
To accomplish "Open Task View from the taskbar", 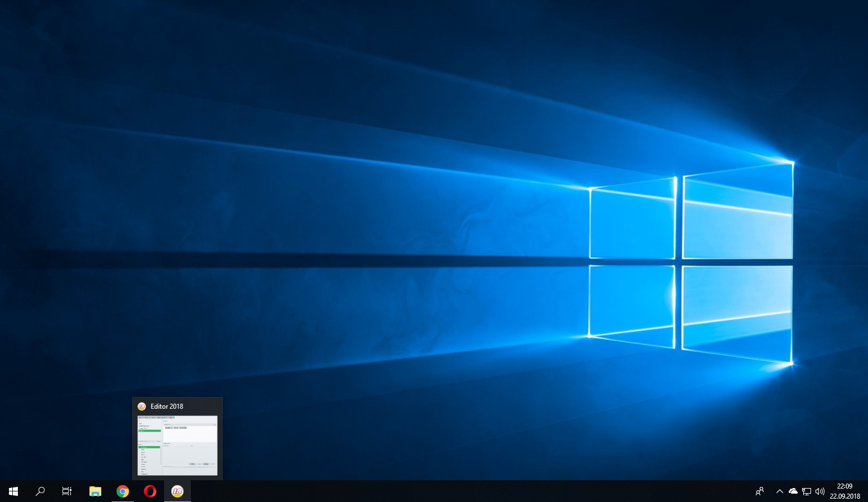I will coord(67,491).
